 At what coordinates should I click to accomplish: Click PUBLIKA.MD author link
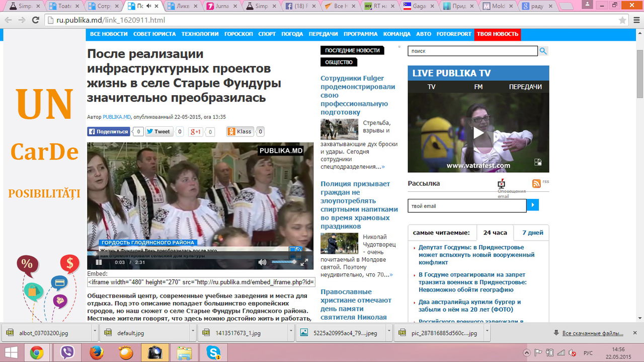tap(117, 117)
